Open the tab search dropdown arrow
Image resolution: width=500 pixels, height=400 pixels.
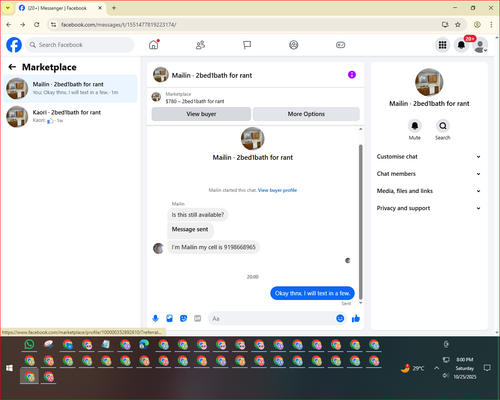tap(8, 8)
